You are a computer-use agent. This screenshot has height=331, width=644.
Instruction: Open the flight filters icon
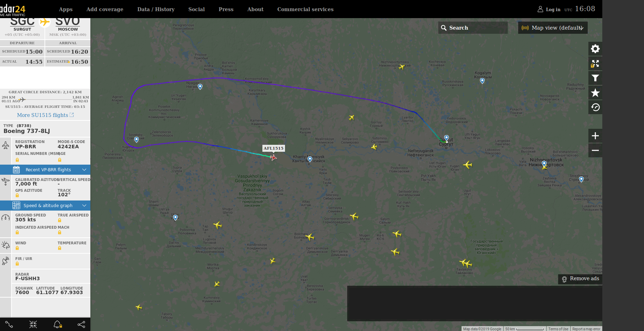pyautogui.click(x=595, y=78)
